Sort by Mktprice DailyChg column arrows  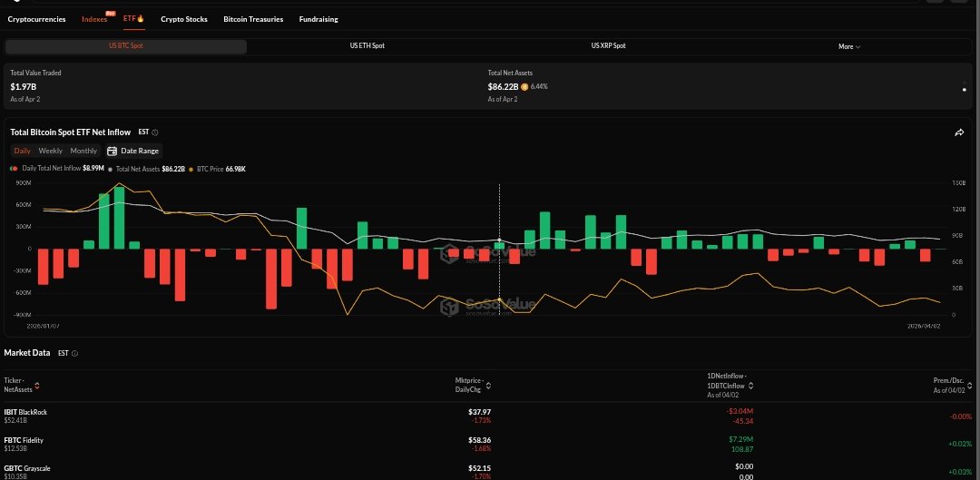(x=489, y=386)
